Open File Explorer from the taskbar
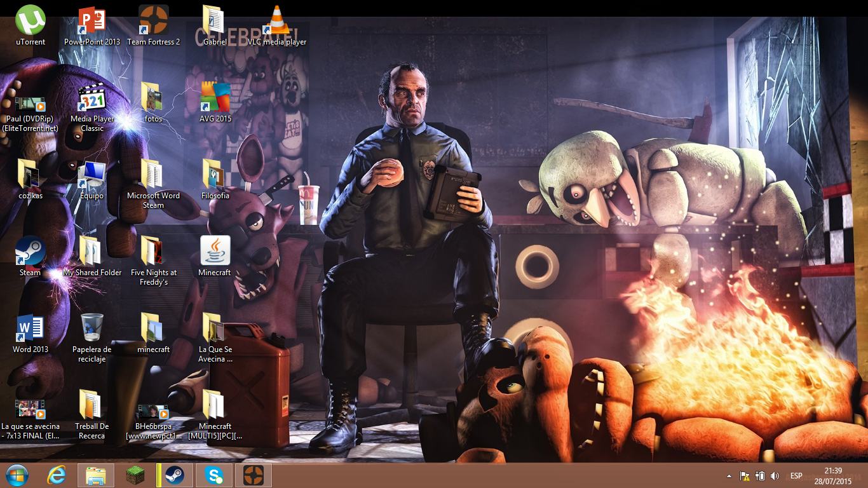The image size is (868, 488). [96, 475]
